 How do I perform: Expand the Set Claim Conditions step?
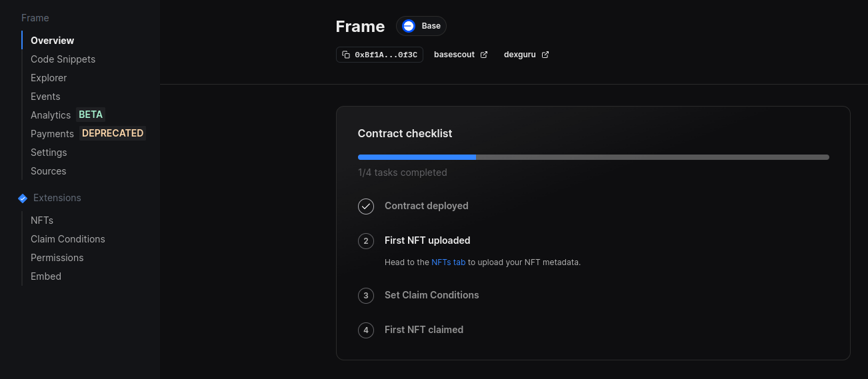pos(431,295)
